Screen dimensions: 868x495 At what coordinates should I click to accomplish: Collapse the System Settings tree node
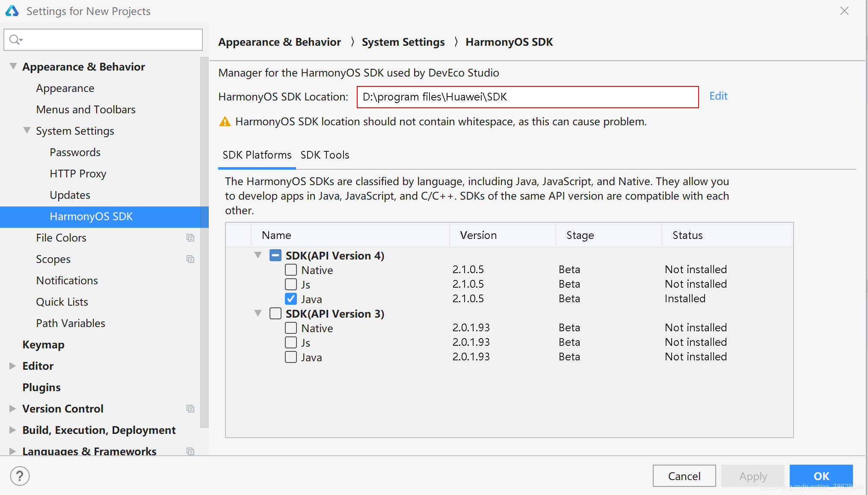[x=27, y=130]
